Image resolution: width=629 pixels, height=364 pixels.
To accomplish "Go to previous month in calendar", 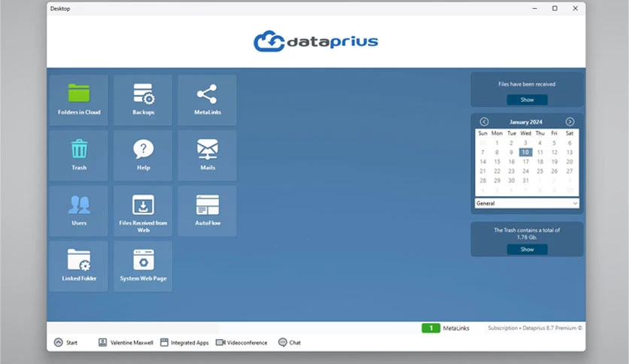I will (x=485, y=122).
